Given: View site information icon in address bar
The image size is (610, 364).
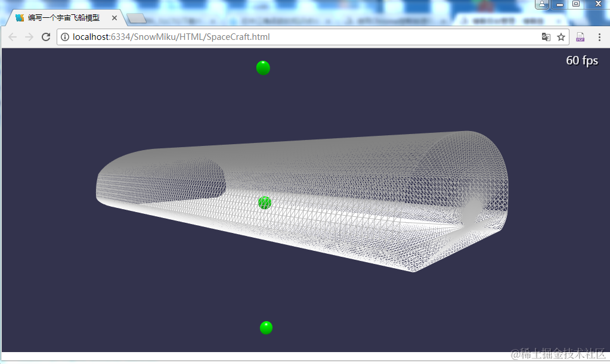Looking at the screenshot, I should point(65,37).
